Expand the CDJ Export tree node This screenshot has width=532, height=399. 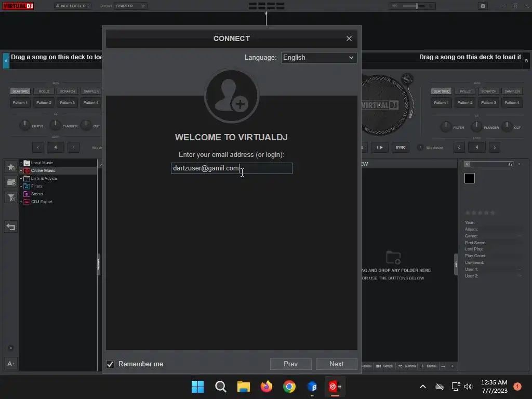[21, 202]
